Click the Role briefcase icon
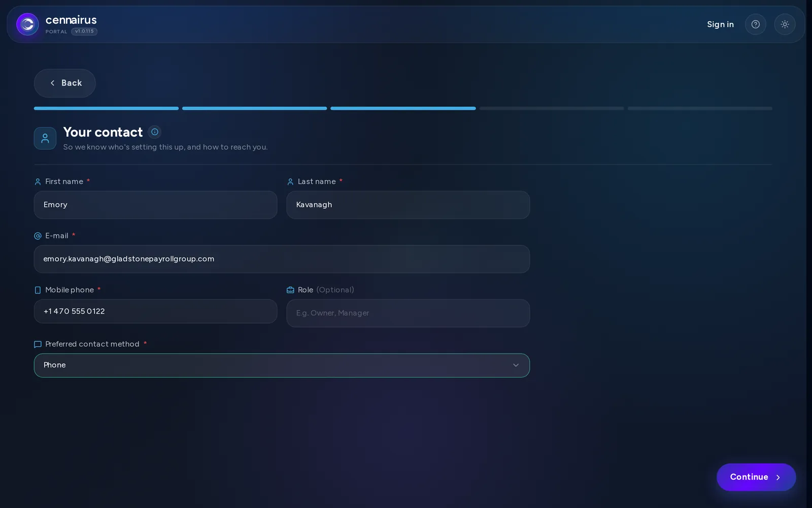Viewport: 812px width, 508px height. [290, 290]
